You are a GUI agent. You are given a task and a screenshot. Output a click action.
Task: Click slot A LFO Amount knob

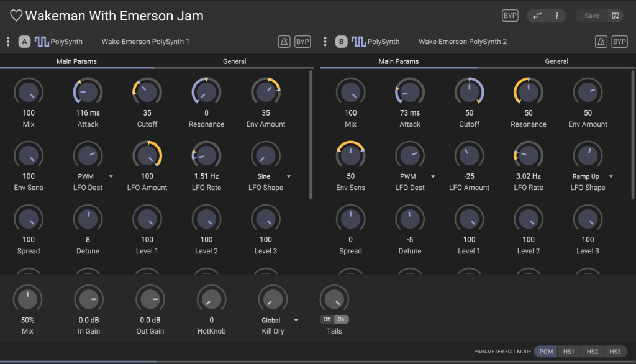pyautogui.click(x=147, y=155)
